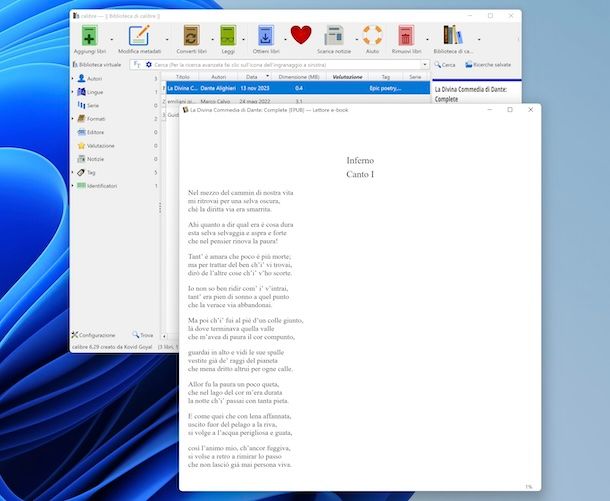Image resolution: width=610 pixels, height=501 pixels.
Task: Click the Rimuovi libri trash icon
Action: [x=406, y=37]
